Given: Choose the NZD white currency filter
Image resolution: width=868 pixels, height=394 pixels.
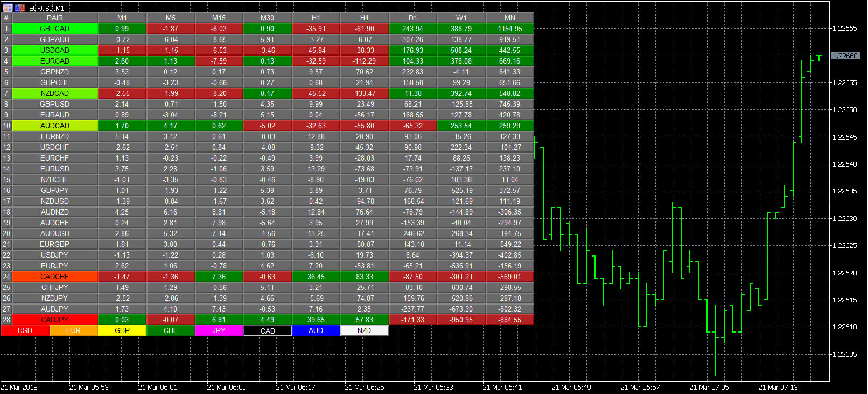Looking at the screenshot, I should [365, 330].
